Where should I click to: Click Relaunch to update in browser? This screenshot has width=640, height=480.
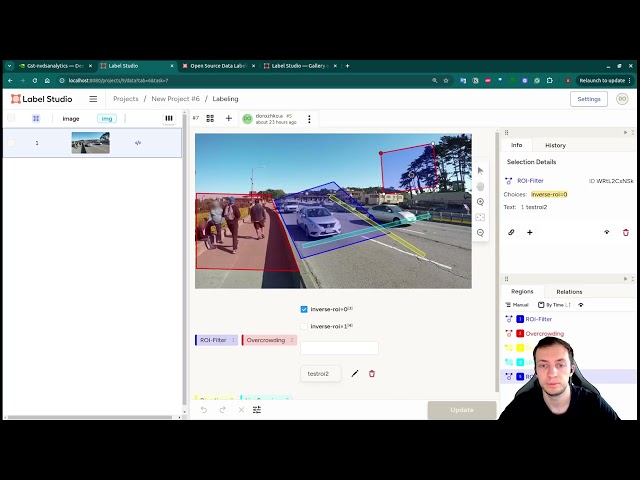point(602,80)
